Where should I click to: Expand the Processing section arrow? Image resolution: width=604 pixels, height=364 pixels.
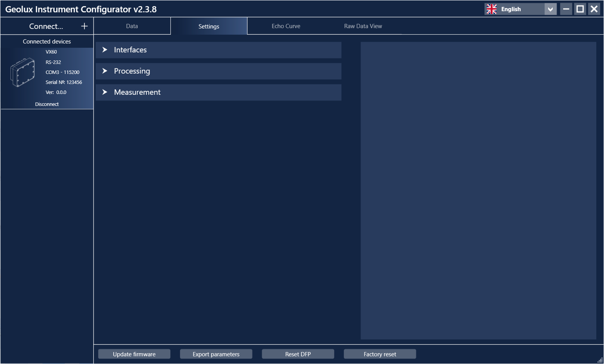105,71
